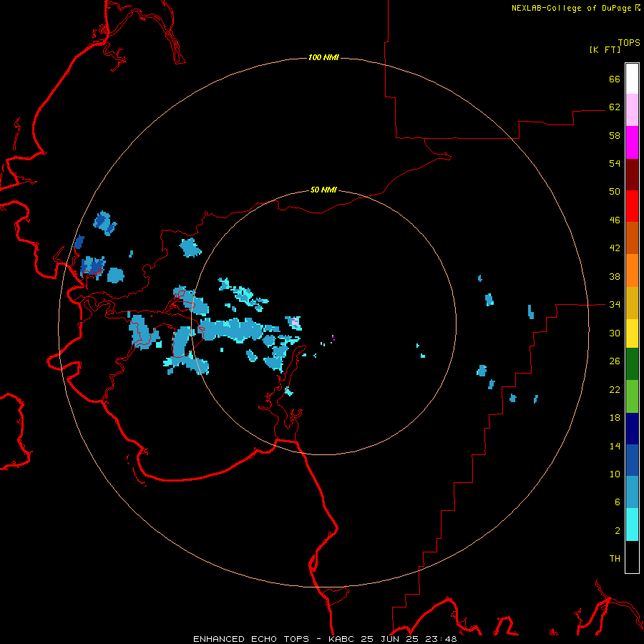The width and height of the screenshot is (644, 644).
Task: Pick the medium blue legend swatch
Action: (x=632, y=460)
